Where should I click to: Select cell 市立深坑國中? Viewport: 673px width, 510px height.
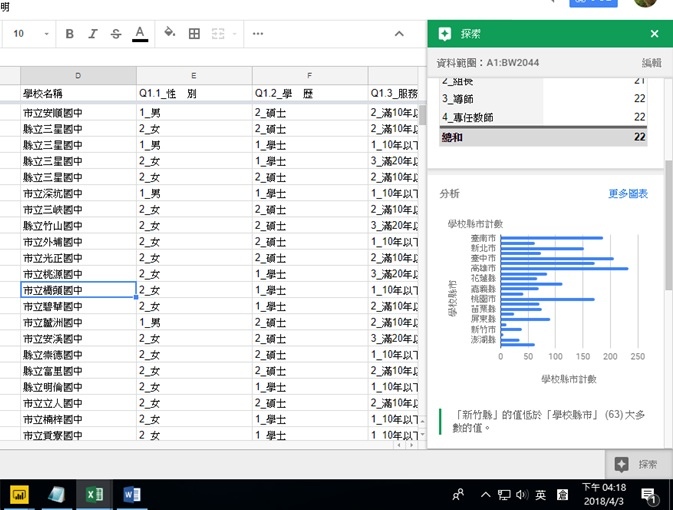click(78, 194)
